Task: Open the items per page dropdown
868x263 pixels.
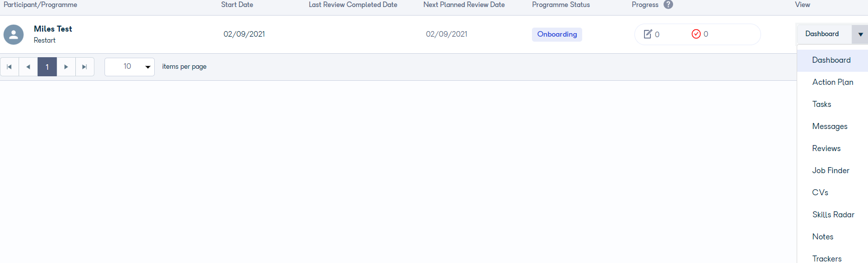Action: [x=130, y=67]
